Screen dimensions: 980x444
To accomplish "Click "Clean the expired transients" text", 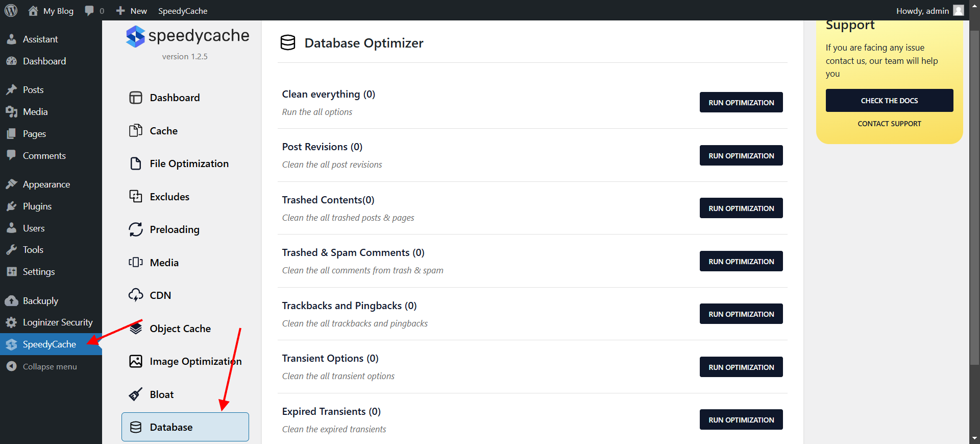I will click(334, 429).
